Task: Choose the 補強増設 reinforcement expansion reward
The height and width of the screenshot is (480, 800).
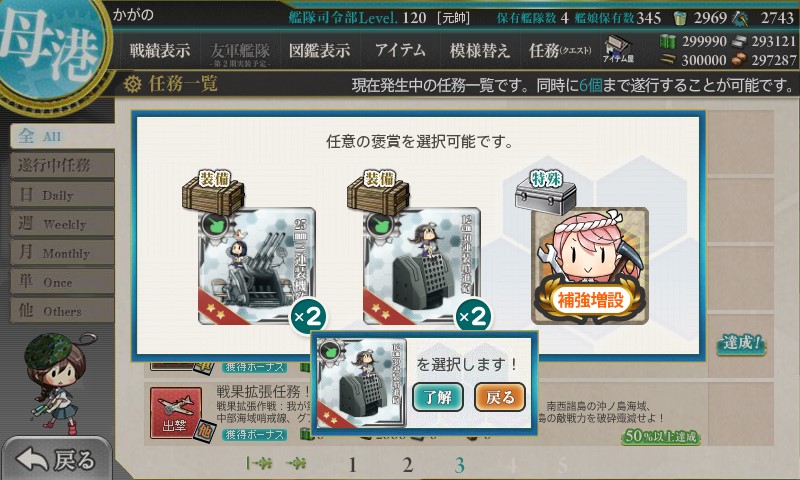Action: point(590,265)
